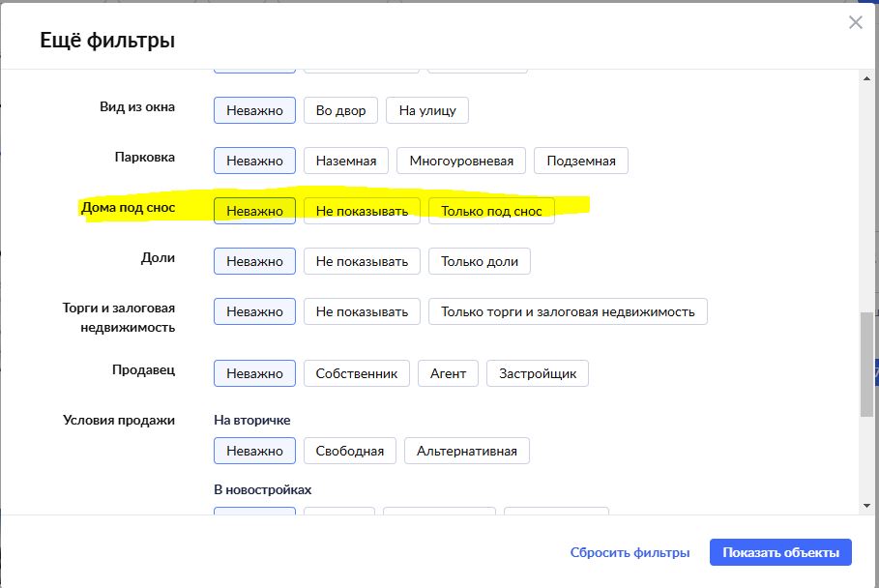Pick Многоуровневая parking option

coord(461,161)
